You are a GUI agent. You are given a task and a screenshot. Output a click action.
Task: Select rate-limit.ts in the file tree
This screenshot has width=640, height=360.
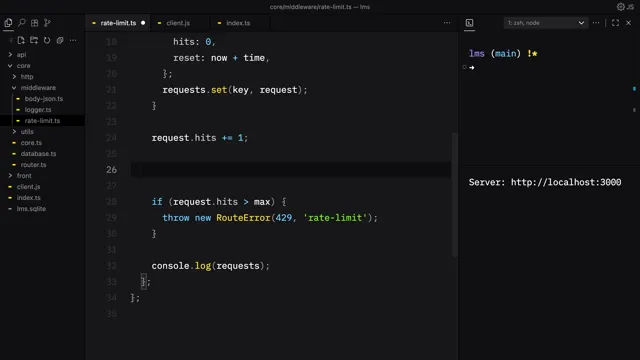(x=42, y=121)
